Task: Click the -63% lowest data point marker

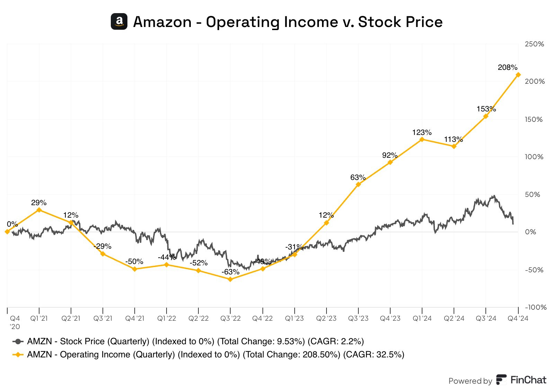Action: click(230, 279)
